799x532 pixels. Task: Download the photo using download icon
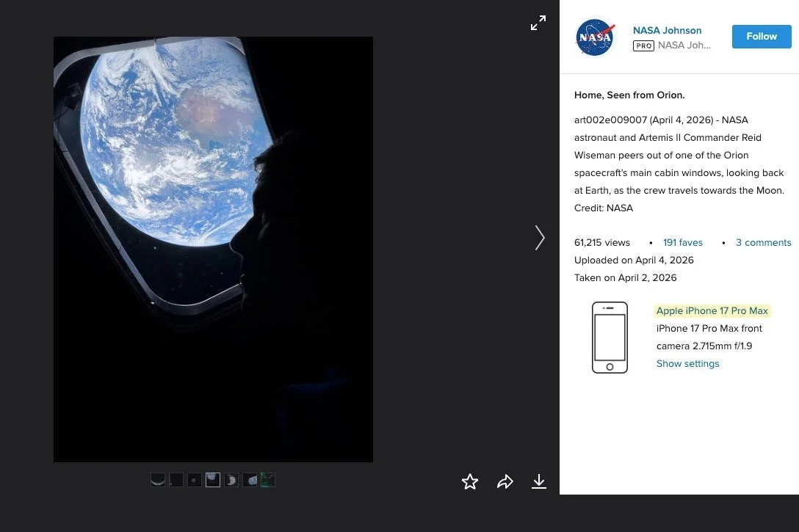pyautogui.click(x=539, y=481)
